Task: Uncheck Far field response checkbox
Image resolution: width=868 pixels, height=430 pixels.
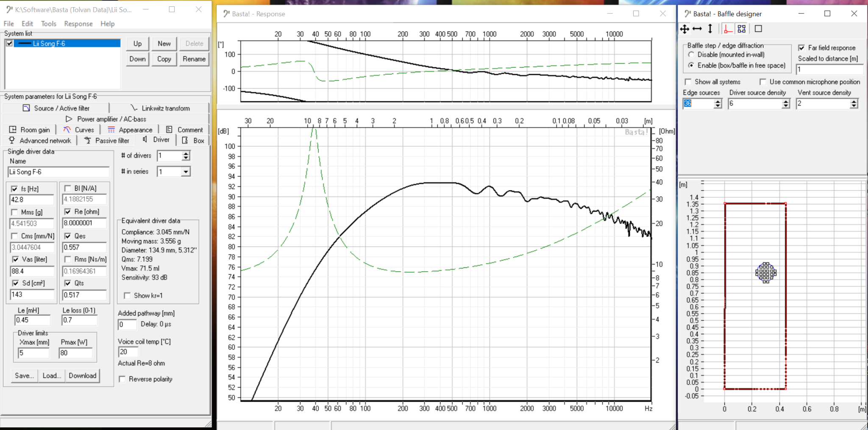Action: 801,48
